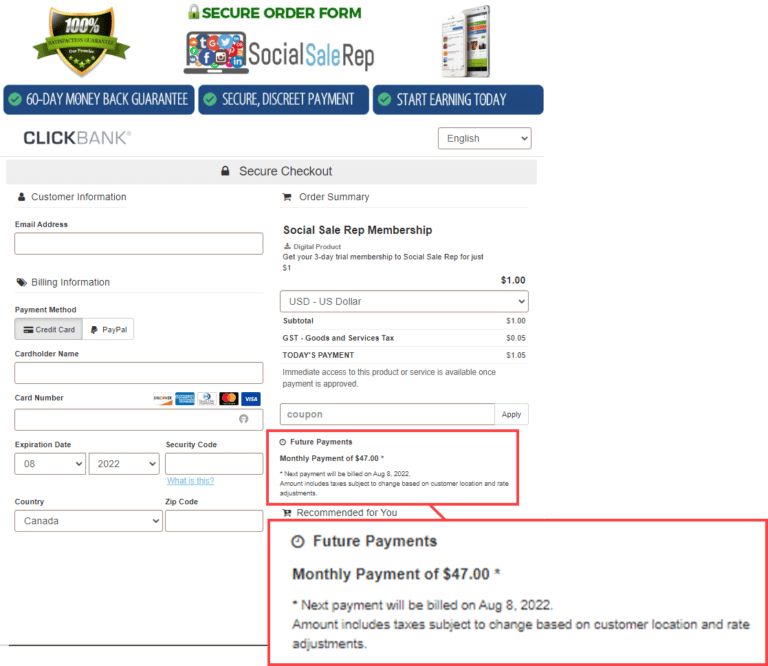The image size is (768, 666).
Task: Click the ClickBank logo
Action: click(x=76, y=138)
